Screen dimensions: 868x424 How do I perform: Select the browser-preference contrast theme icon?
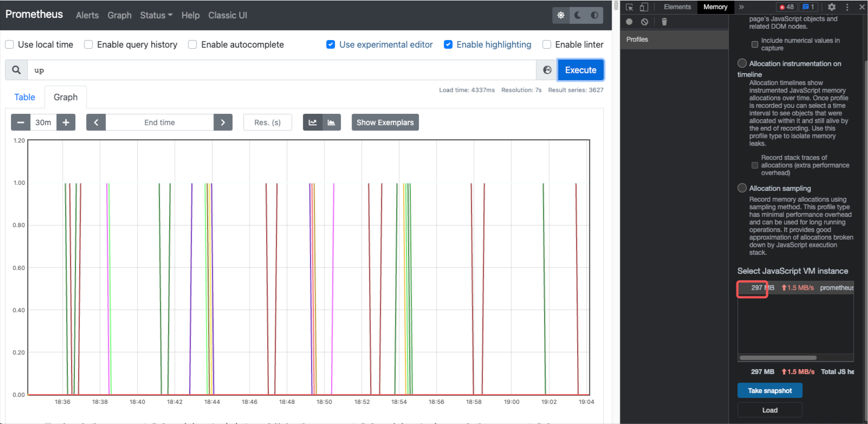pyautogui.click(x=594, y=15)
